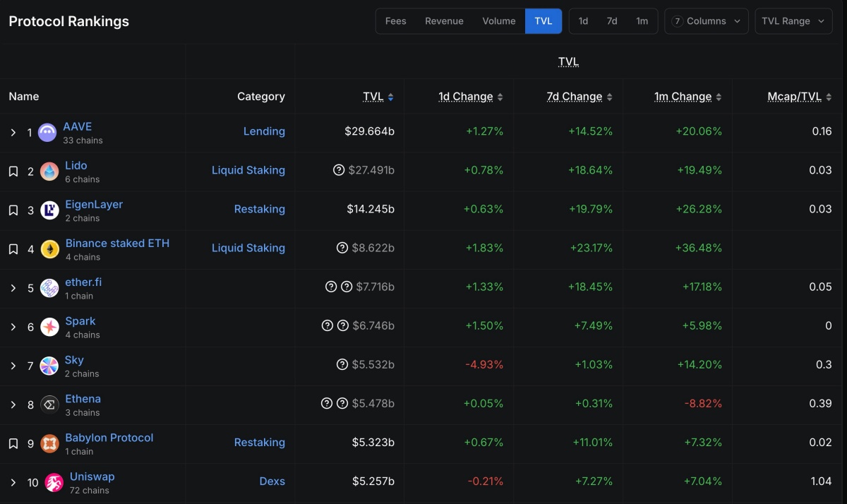Click the Binance staked ETH logo

pos(49,248)
